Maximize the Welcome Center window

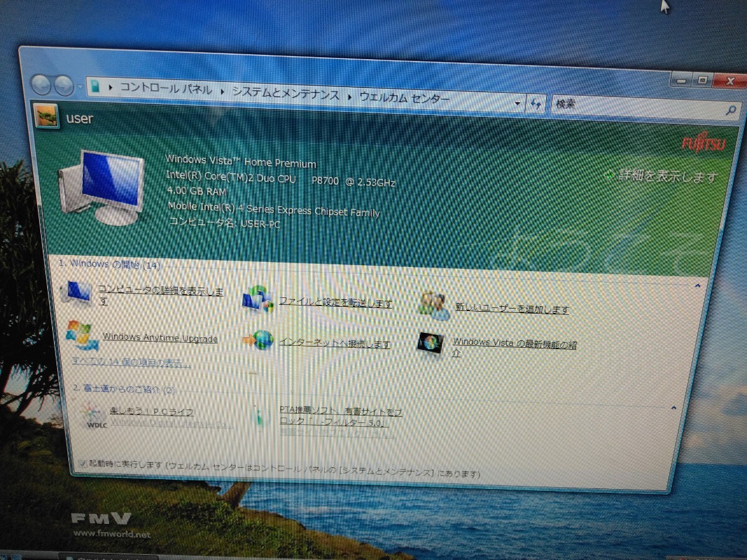tap(702, 80)
